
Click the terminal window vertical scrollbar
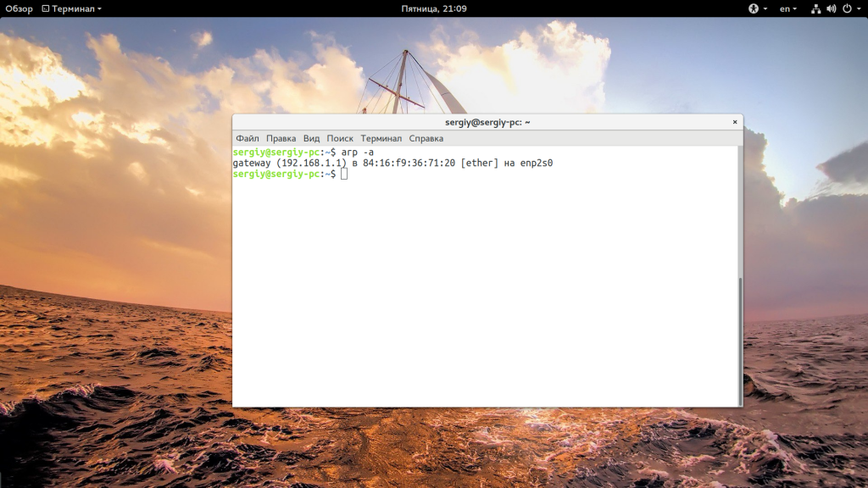[x=740, y=341]
